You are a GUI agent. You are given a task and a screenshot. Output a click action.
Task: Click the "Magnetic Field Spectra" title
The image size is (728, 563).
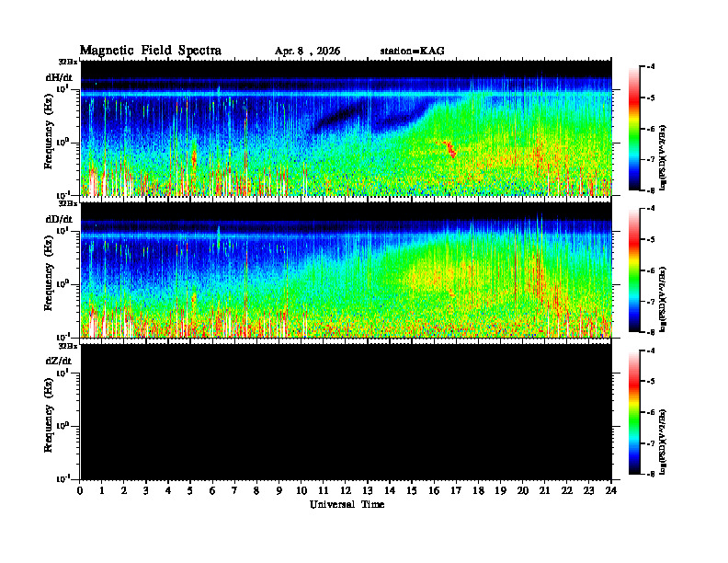151,51
